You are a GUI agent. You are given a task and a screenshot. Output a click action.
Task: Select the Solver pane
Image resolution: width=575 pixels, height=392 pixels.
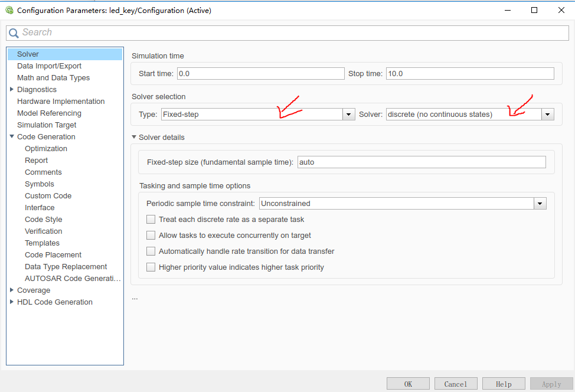65,54
